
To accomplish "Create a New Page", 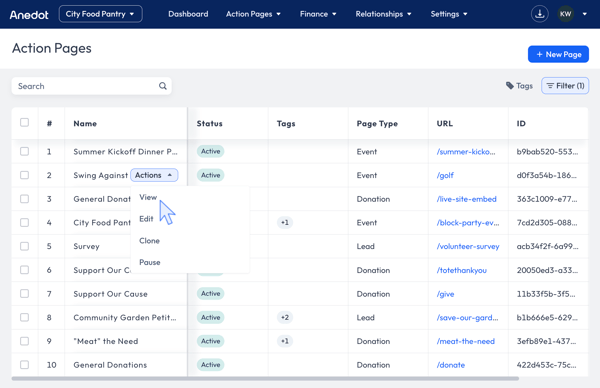I will [558, 54].
